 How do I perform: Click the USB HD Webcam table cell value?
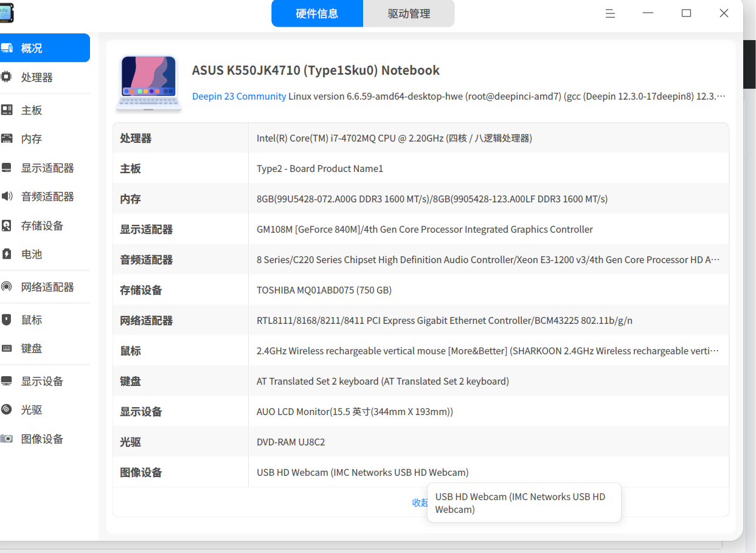click(x=362, y=472)
